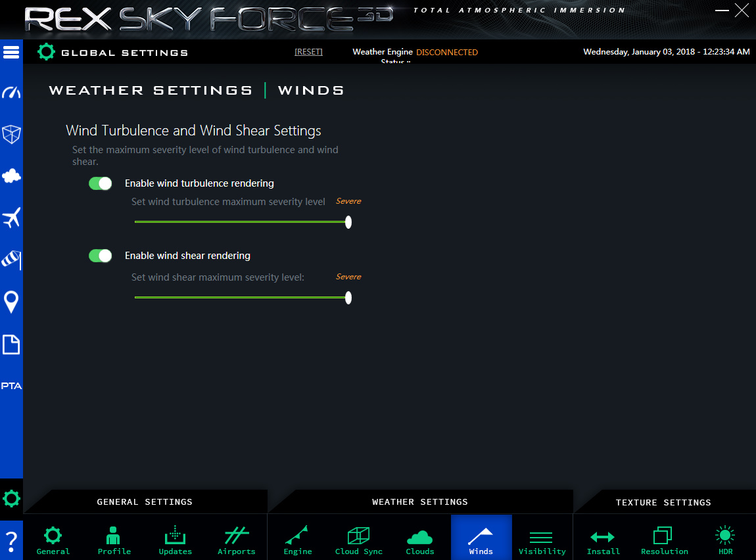Open General settings in bottom bar

point(53,540)
